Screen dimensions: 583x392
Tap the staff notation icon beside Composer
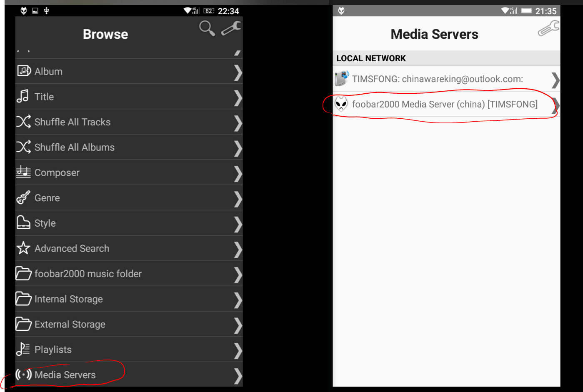click(23, 172)
